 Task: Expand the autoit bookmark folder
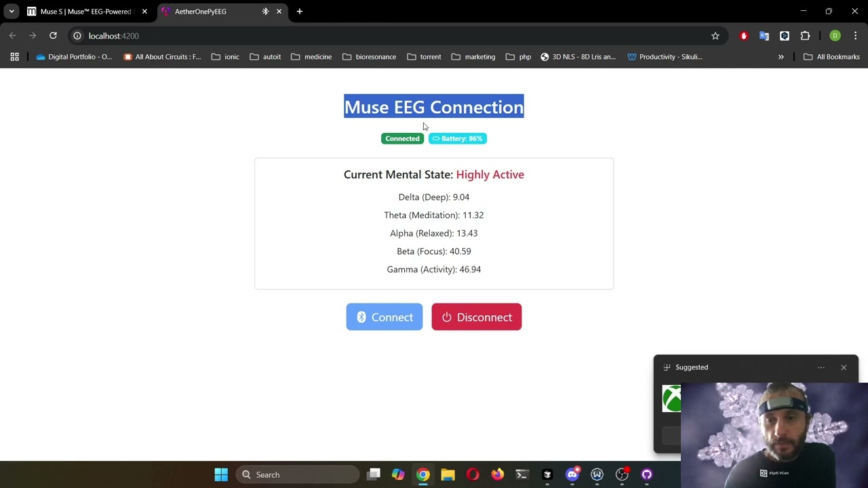265,57
